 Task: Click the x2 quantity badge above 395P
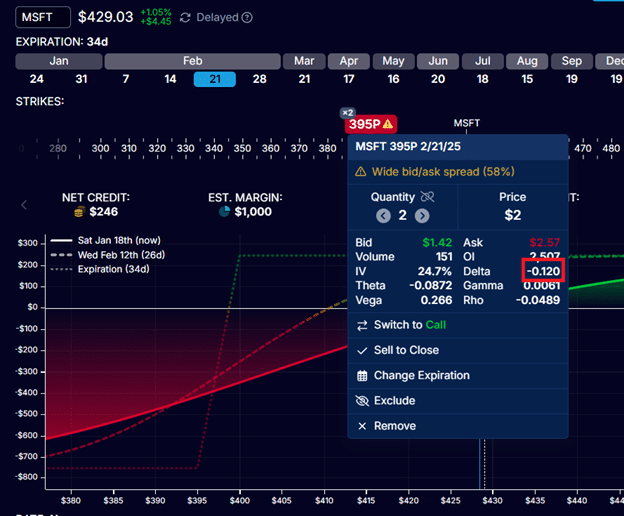click(348, 113)
